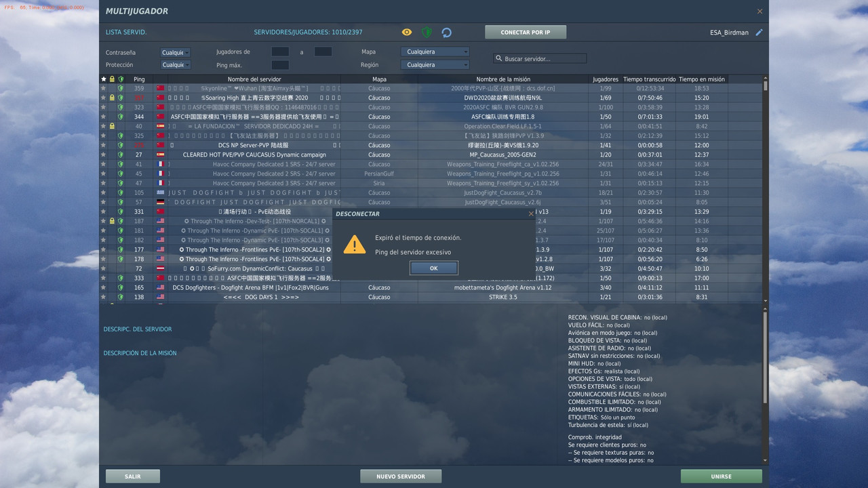The height and width of the screenshot is (488, 868).
Task: Join the server with the UNIRSE button
Action: point(722,476)
